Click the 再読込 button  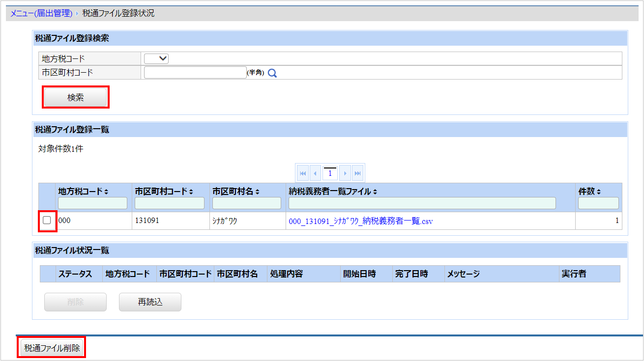[x=150, y=302]
